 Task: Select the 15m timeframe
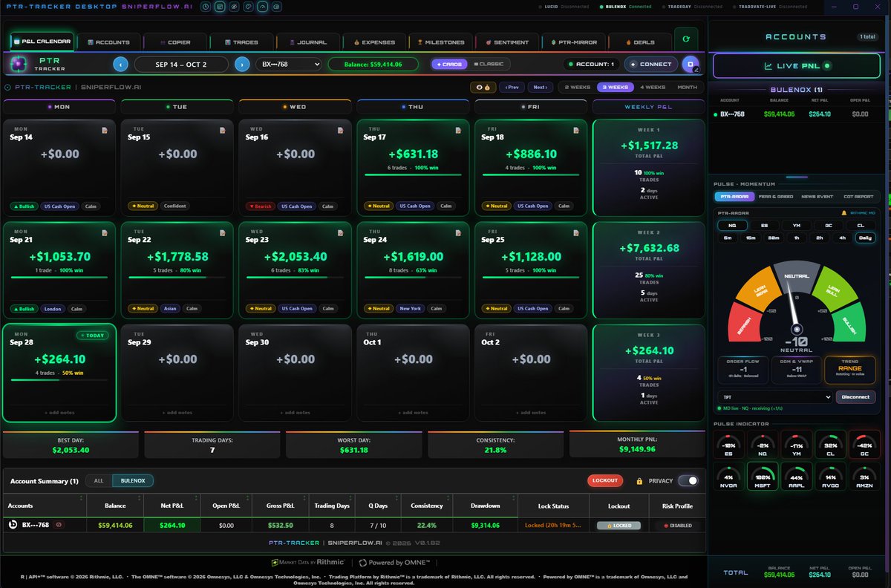click(751, 238)
